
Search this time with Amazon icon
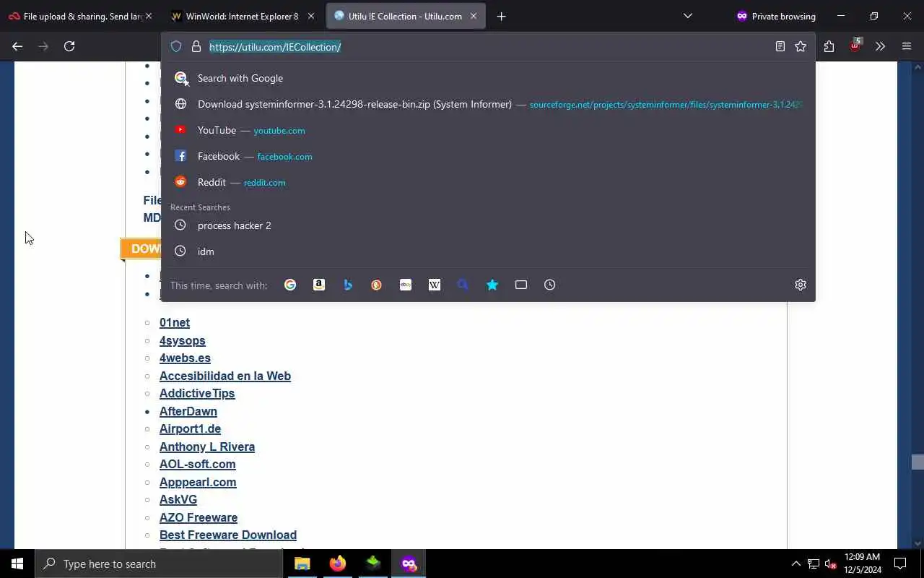[x=319, y=285]
